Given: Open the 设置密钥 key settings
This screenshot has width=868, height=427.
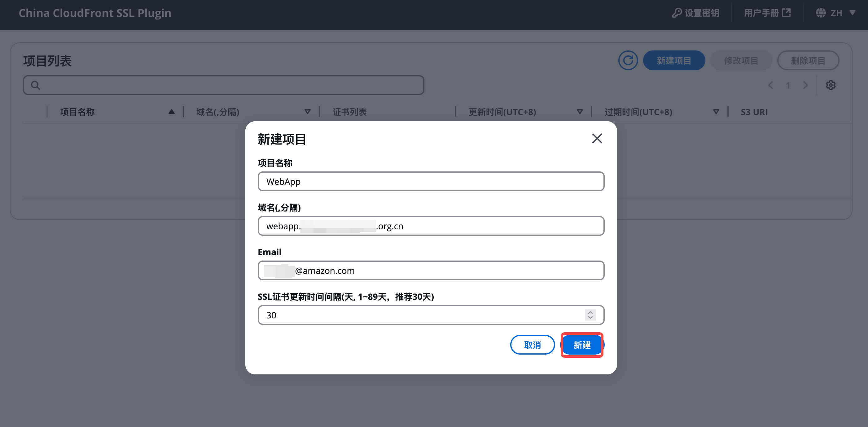Looking at the screenshot, I should pos(695,13).
